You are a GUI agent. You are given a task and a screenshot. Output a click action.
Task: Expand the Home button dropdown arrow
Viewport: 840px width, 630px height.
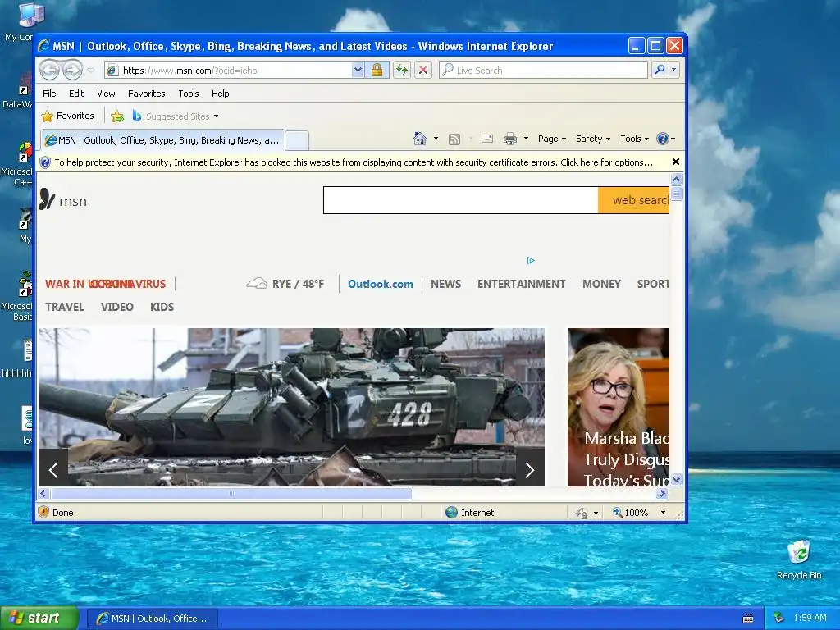[x=436, y=139]
